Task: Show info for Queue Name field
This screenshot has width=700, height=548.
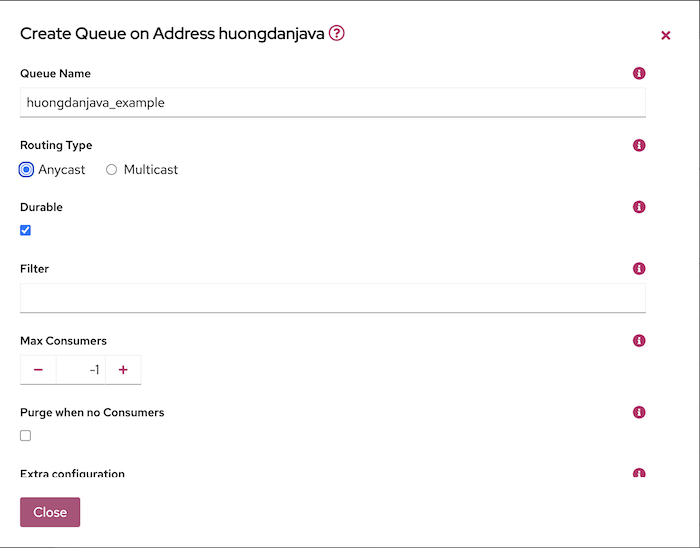Action: click(639, 73)
